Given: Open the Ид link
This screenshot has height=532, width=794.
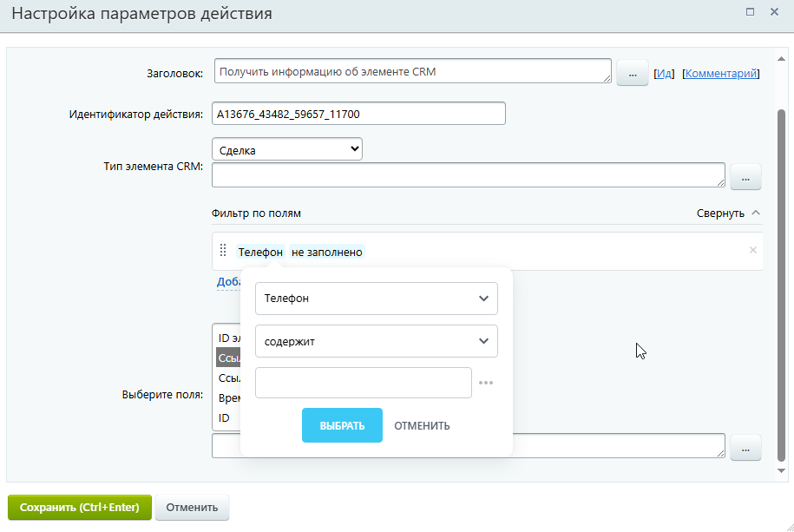Looking at the screenshot, I should 664,74.
